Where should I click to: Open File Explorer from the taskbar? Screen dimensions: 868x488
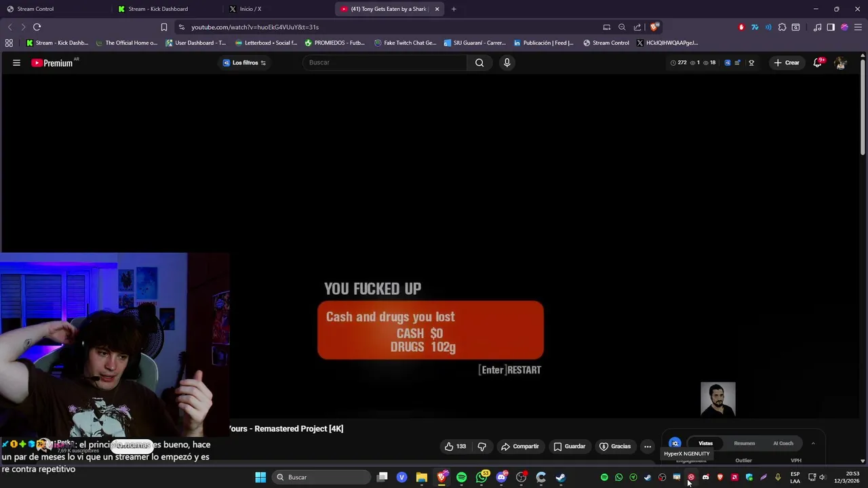pyautogui.click(x=422, y=477)
